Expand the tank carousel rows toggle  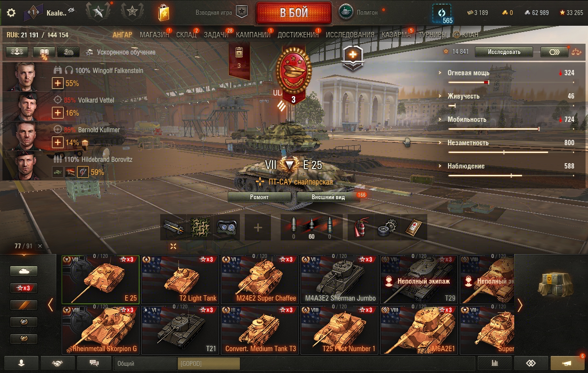173,246
